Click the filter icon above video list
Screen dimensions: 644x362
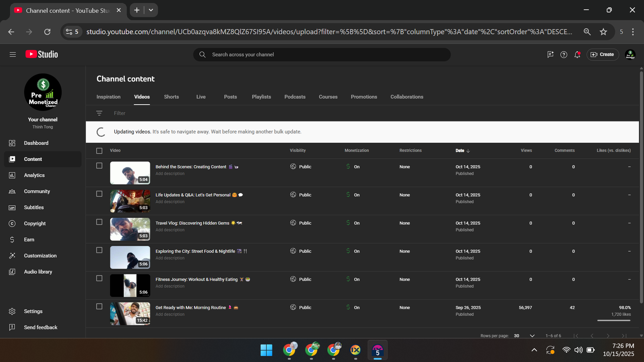pos(99,113)
